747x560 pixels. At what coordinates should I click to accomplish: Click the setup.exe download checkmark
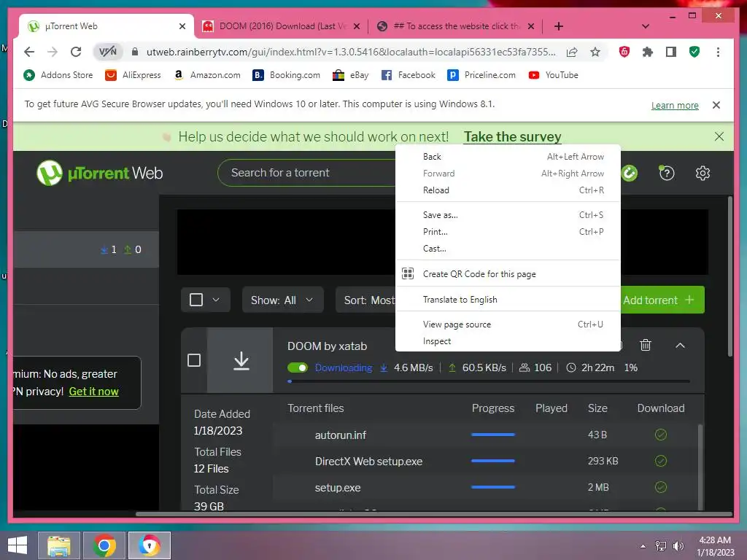660,486
